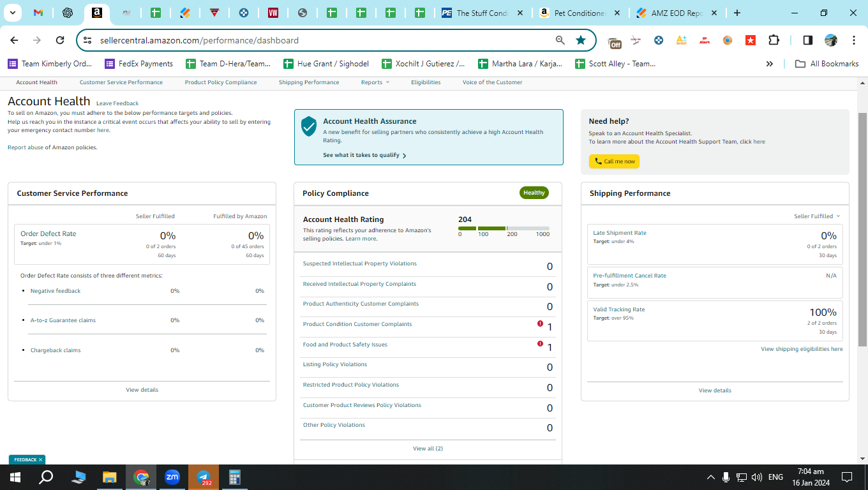The width and height of the screenshot is (868, 490).
Task: View details for Customer Service Performance
Action: (x=142, y=390)
